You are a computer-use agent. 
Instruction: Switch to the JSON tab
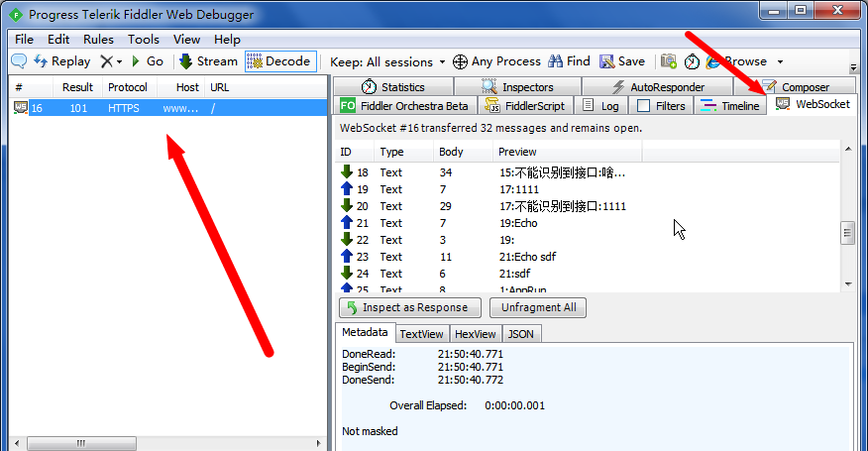click(521, 334)
